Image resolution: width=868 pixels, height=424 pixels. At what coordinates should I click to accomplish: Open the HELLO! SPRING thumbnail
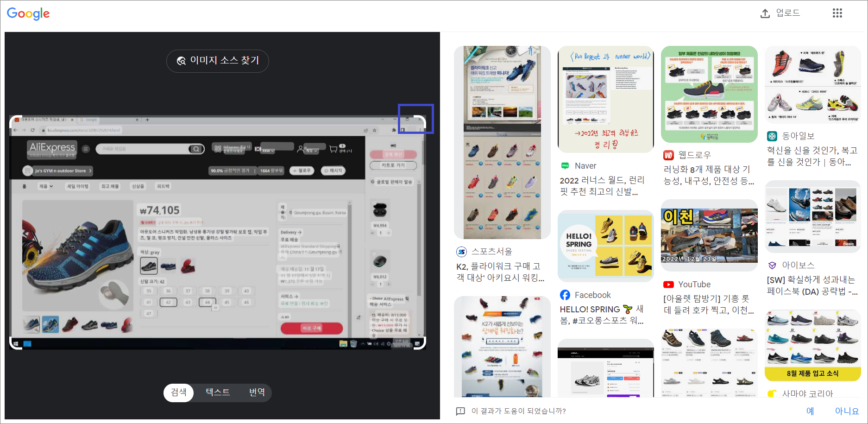pos(606,246)
